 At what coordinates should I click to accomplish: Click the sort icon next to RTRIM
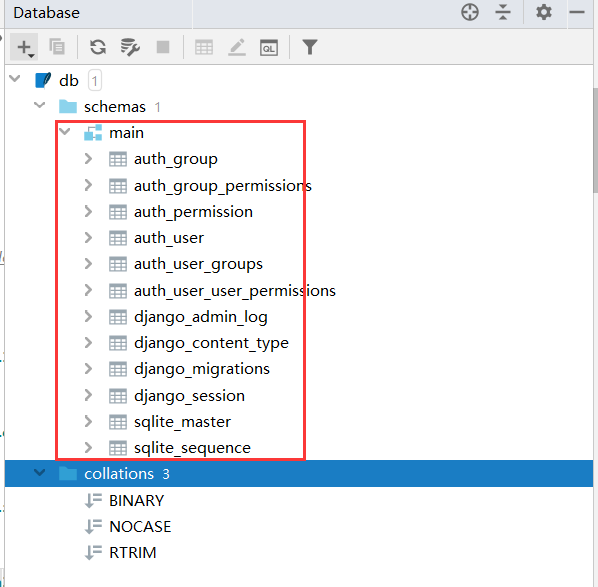coord(93,552)
